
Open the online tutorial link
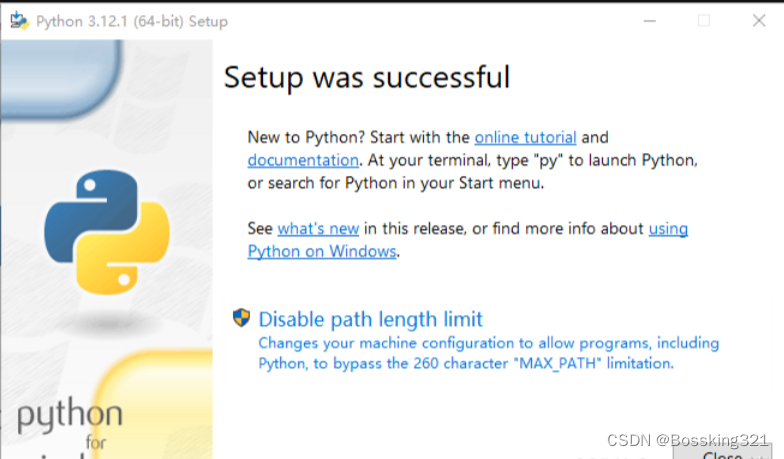point(525,137)
